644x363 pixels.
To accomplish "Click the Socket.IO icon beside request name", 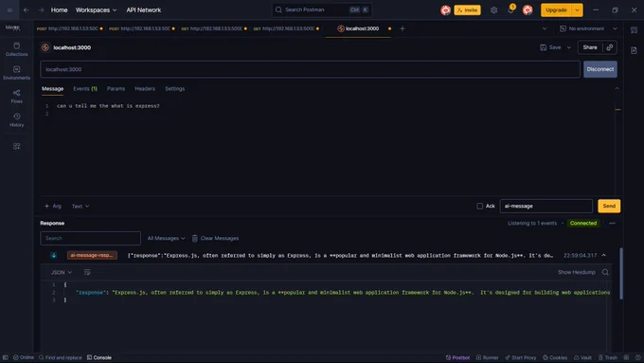I will pos(45,47).
